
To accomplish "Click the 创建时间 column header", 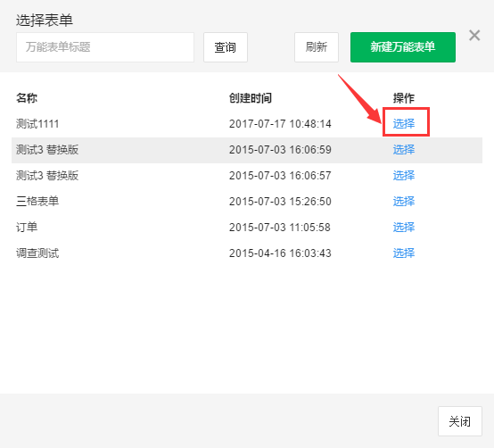I will tap(251, 98).
